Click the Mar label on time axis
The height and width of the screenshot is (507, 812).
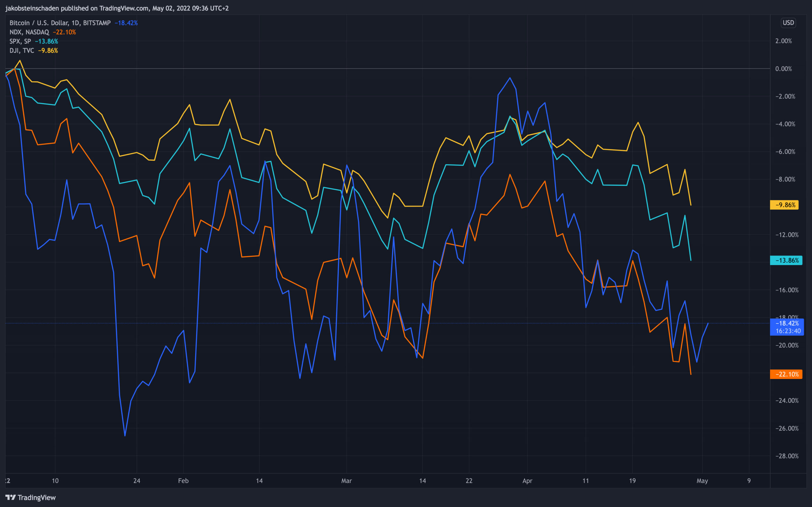346,481
